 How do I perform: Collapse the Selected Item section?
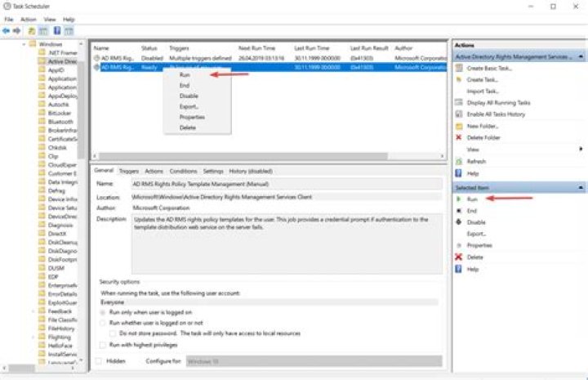[581, 187]
